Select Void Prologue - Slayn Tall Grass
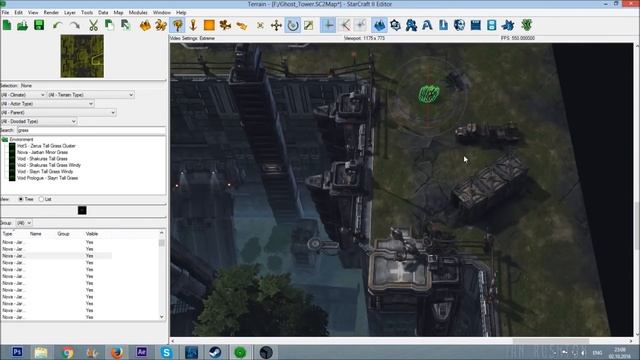The height and width of the screenshot is (360, 640). click(47, 178)
